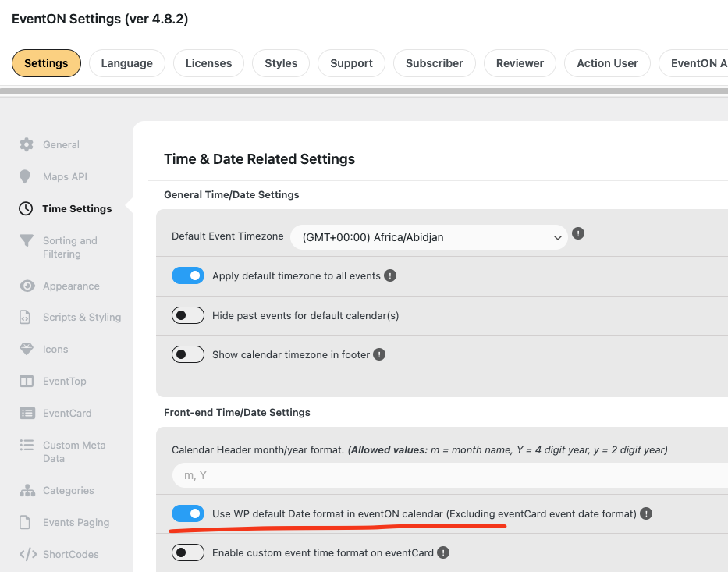728x572 pixels.
Task: Toggle Apply default timezone to all events
Action: 188,275
